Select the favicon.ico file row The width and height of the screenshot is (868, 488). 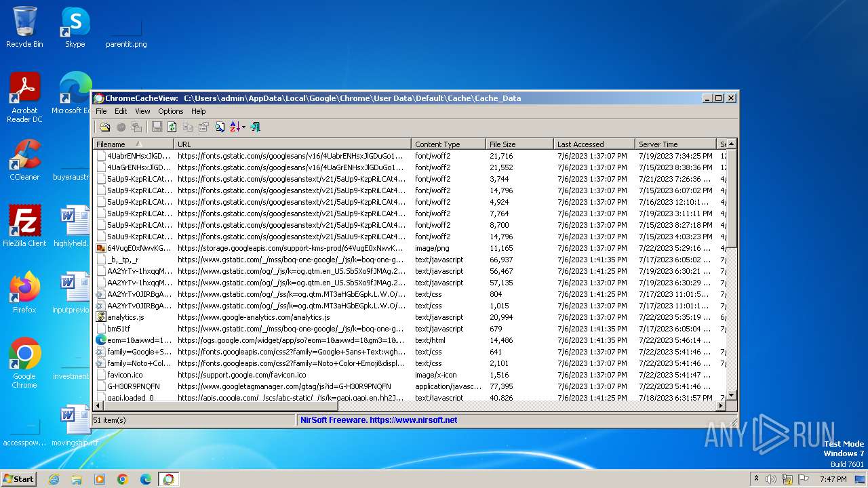(410, 375)
